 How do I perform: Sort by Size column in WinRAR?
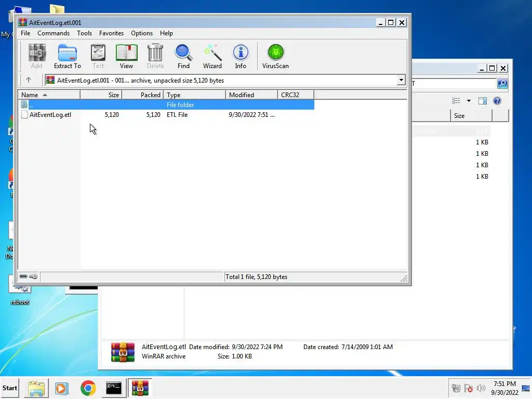(x=101, y=95)
